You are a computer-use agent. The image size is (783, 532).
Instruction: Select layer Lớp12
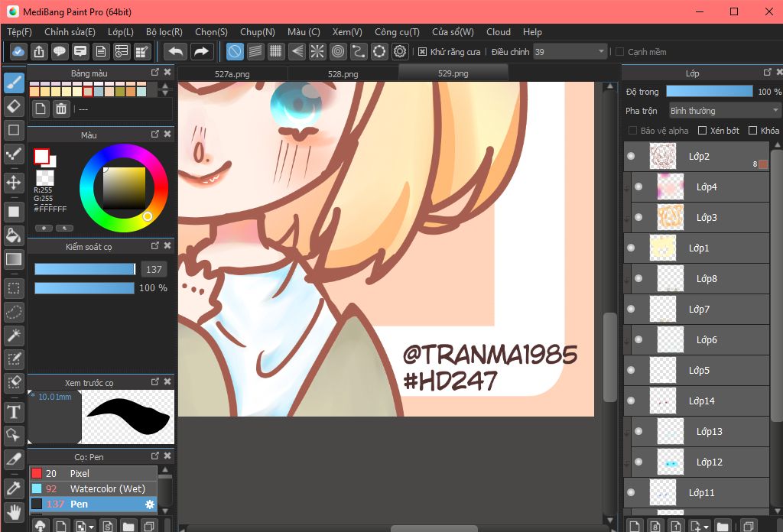700,462
